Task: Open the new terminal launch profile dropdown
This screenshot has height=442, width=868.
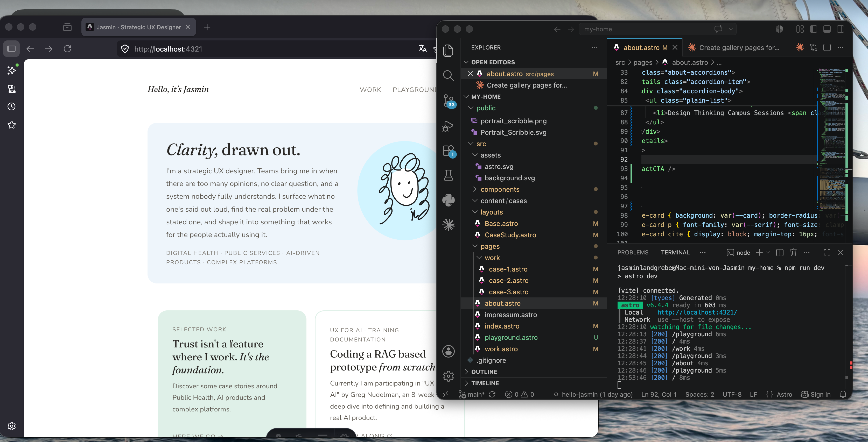Action: 768,252
